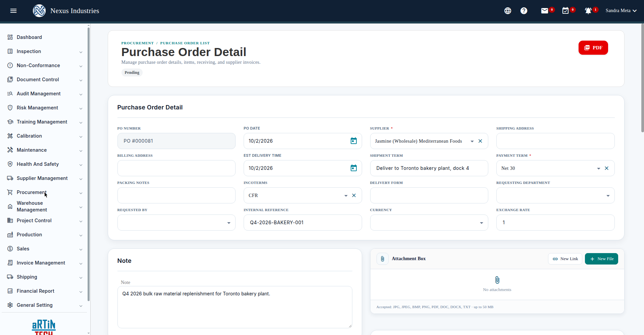Screen dimensions: 644x335
Task: Click the Shipping Address field
Action: pos(555,141)
